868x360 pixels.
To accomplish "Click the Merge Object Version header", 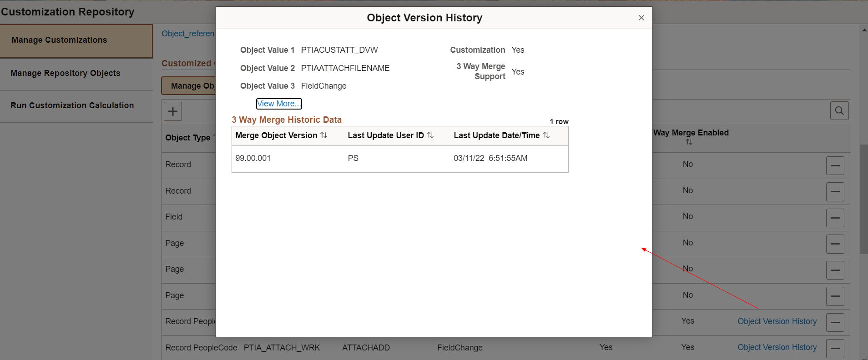I will click(276, 135).
